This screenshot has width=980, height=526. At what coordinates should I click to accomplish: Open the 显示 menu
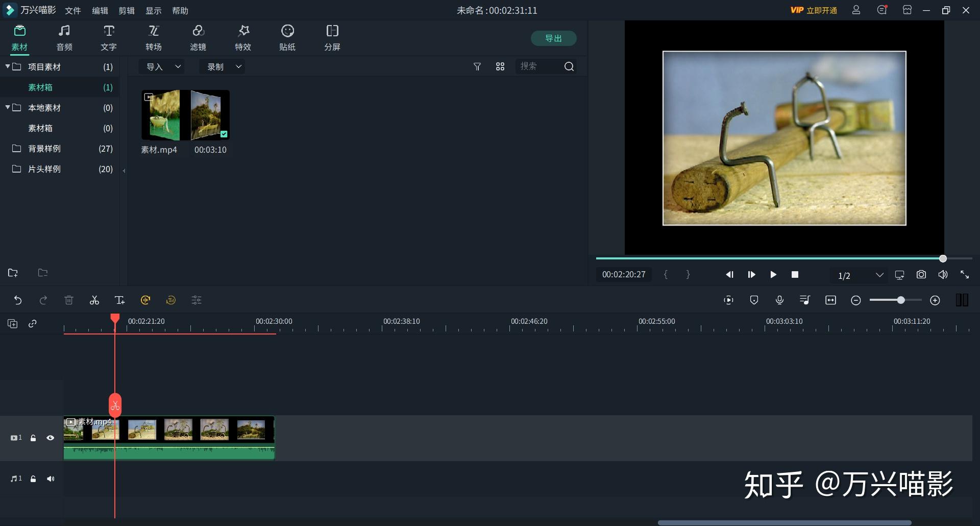tap(154, 10)
